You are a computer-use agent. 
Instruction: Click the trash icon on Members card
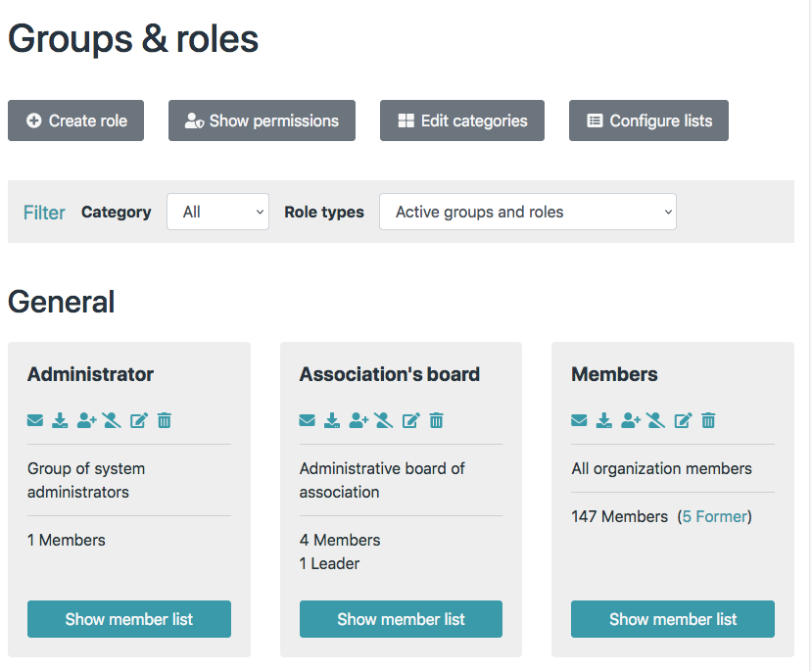[x=708, y=420]
